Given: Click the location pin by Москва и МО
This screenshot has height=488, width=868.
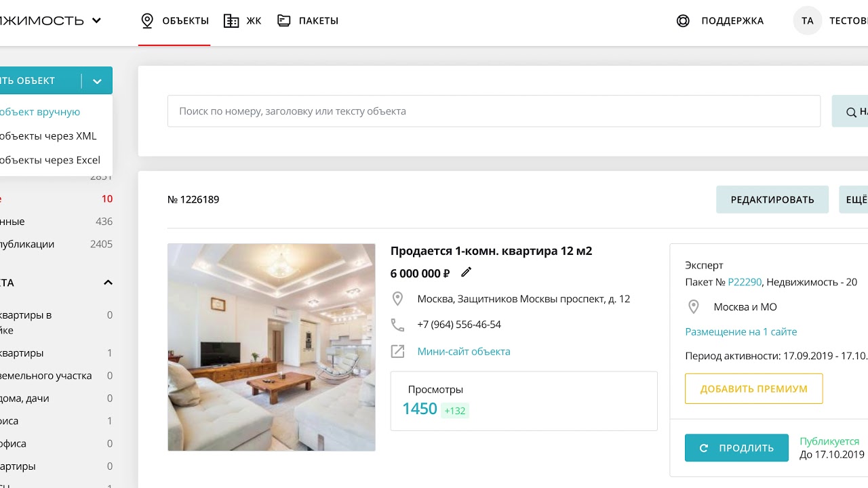Looking at the screenshot, I should click(693, 307).
